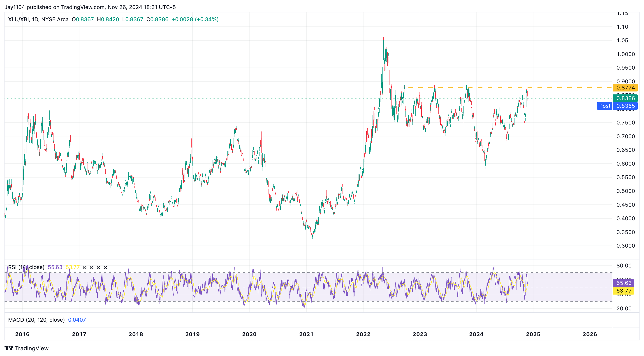Click the close value C0.8386 in header

click(x=157, y=19)
